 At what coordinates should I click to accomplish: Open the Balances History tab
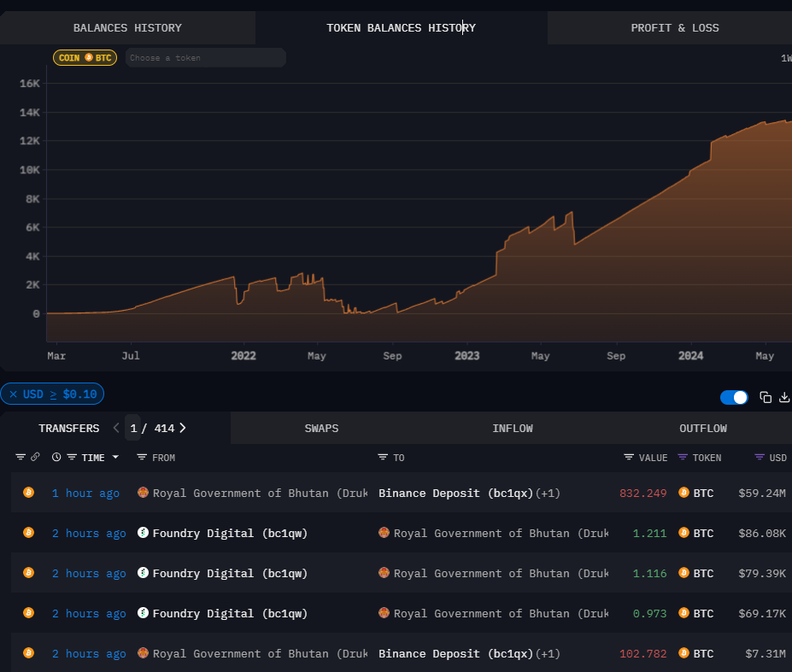[x=127, y=28]
